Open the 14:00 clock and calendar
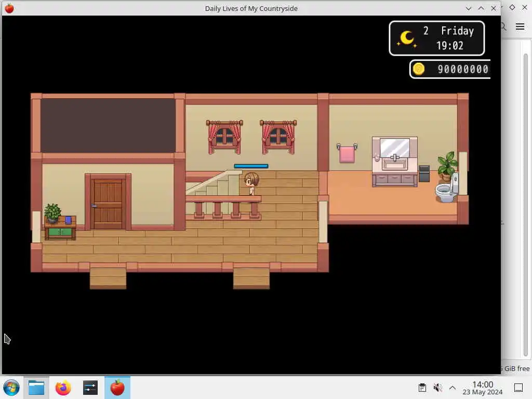532x399 pixels. tap(483, 388)
